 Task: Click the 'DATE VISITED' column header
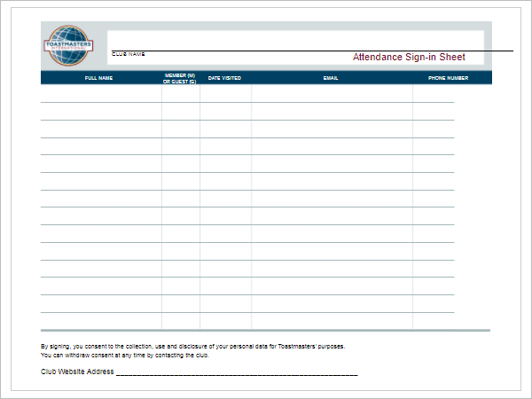click(x=224, y=78)
